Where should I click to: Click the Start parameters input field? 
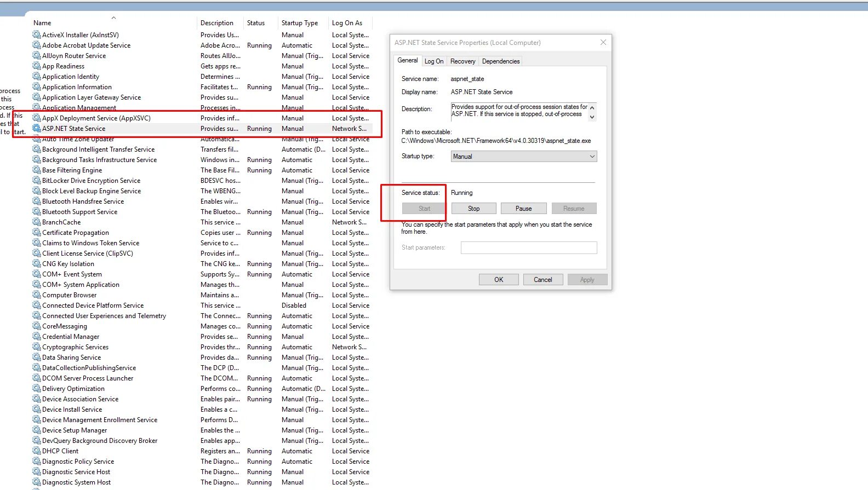click(x=529, y=247)
